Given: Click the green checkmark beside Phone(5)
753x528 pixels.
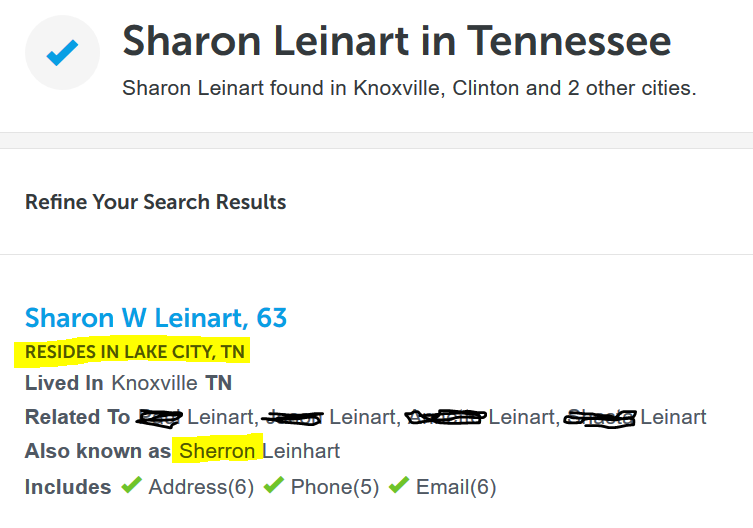Looking at the screenshot, I should 273,486.
